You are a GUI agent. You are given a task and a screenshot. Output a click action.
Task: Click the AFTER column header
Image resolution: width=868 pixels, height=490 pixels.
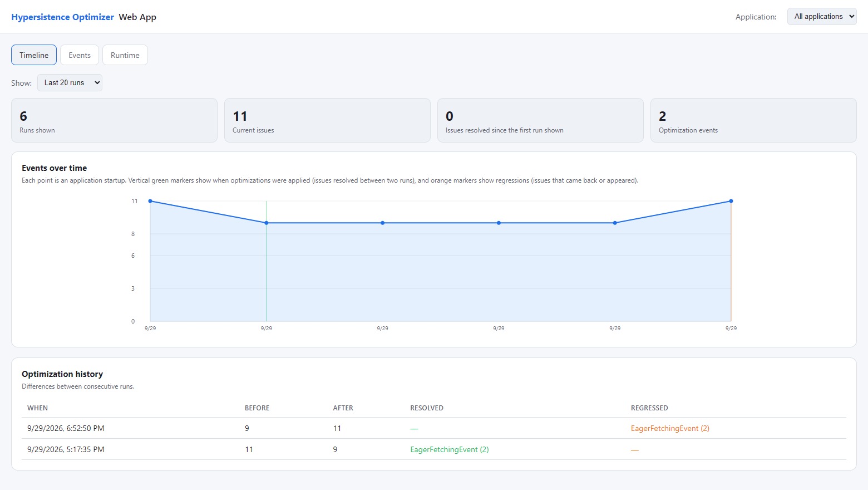(343, 408)
